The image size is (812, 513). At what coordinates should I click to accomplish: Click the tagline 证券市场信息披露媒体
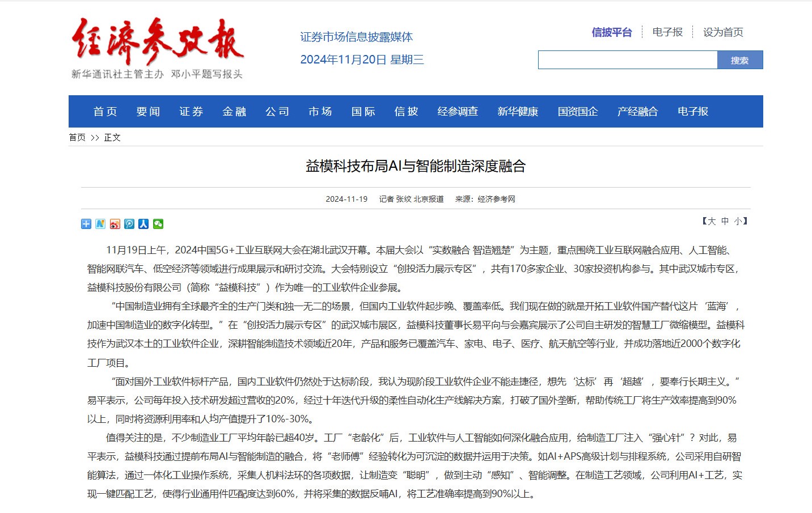(357, 37)
